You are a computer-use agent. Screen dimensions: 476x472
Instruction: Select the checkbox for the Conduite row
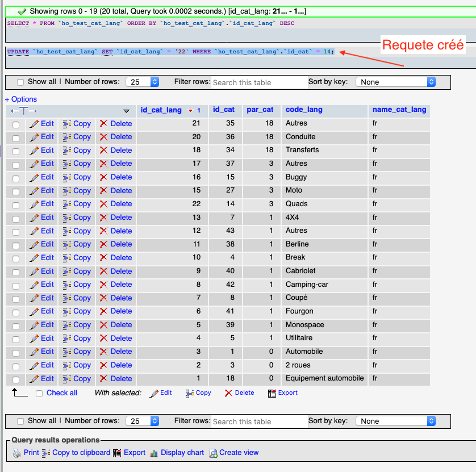pyautogui.click(x=16, y=138)
